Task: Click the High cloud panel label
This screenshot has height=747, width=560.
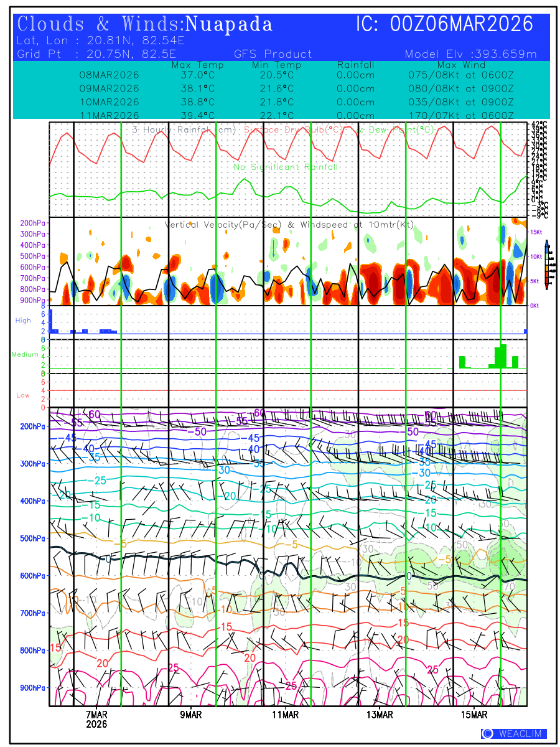Action: click(23, 320)
